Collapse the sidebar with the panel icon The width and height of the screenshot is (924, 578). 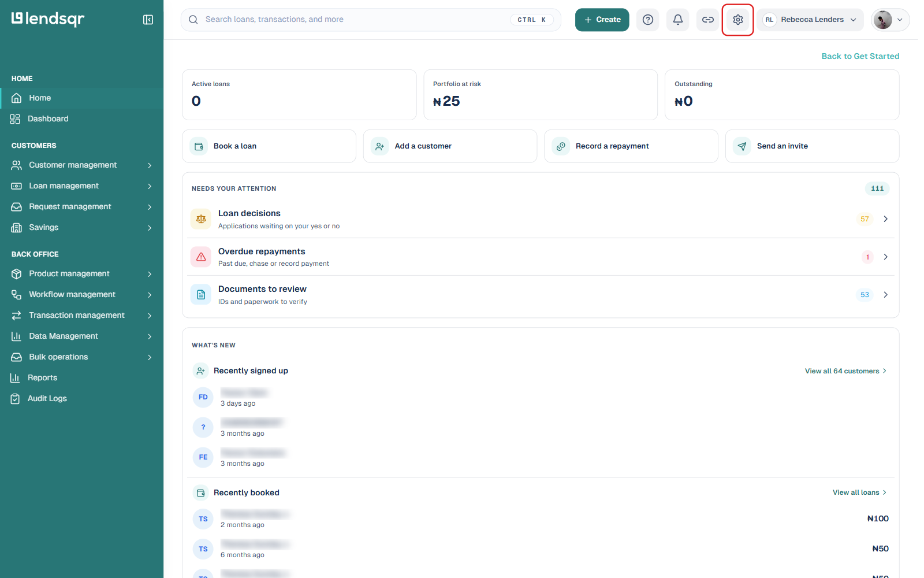click(x=148, y=20)
